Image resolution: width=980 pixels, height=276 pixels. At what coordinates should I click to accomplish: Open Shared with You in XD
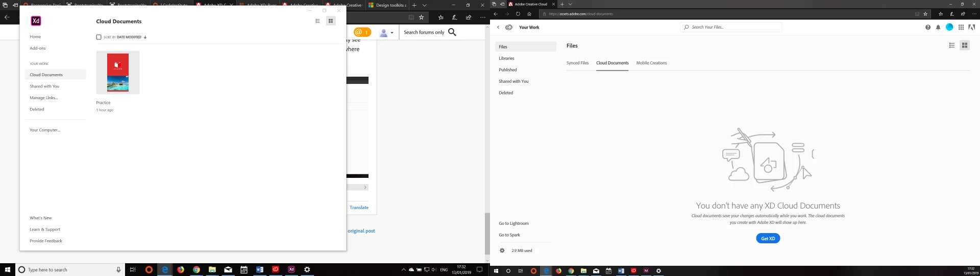44,86
